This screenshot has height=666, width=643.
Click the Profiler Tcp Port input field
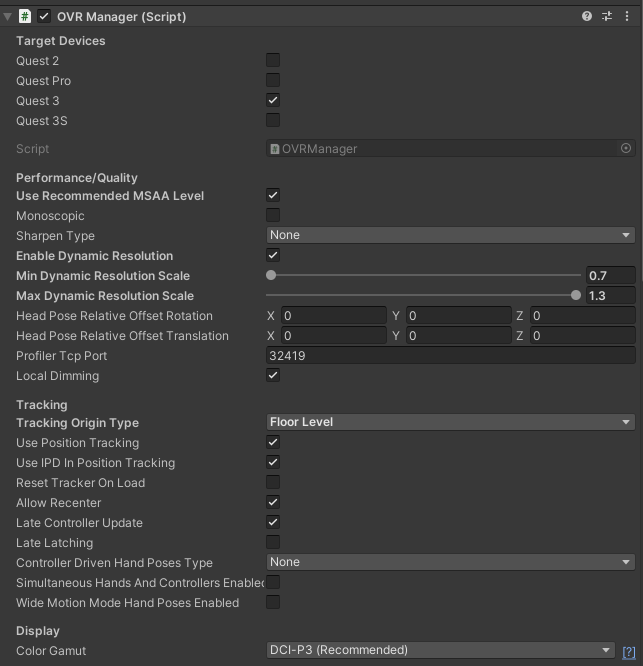450,356
